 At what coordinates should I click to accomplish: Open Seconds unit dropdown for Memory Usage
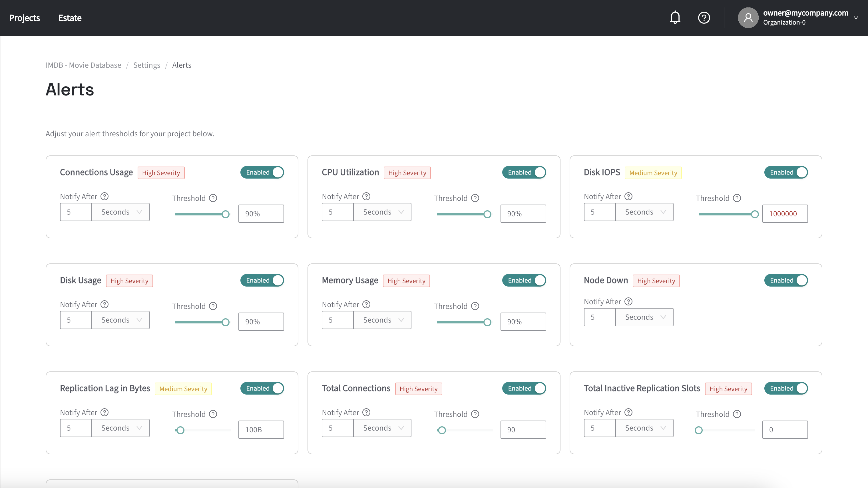(382, 320)
